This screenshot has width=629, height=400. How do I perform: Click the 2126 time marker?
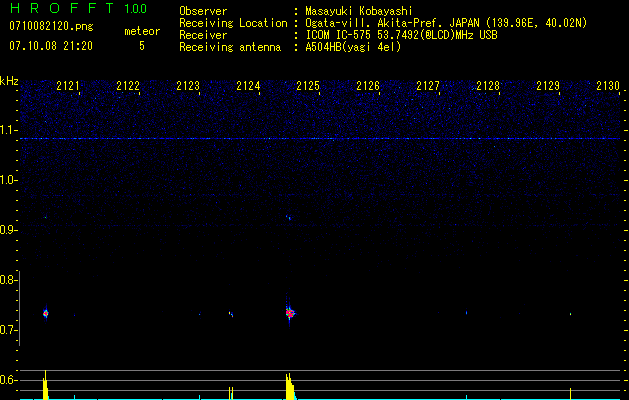tap(368, 86)
